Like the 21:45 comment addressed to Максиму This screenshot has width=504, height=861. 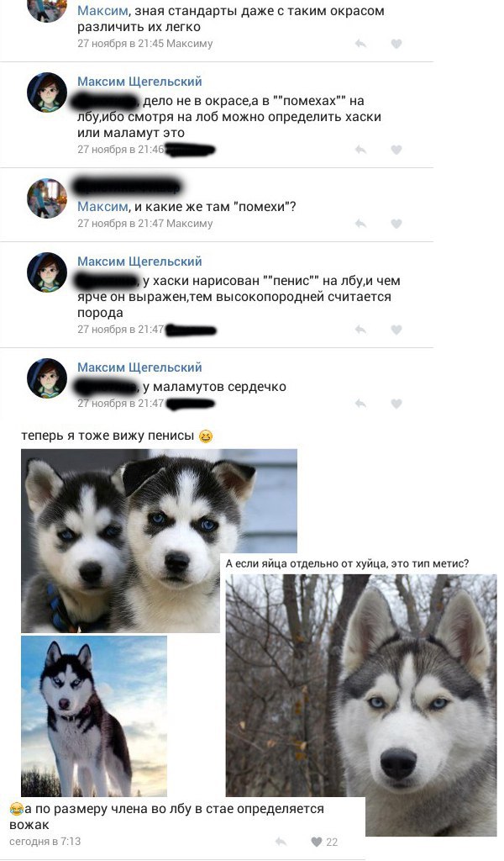(396, 44)
